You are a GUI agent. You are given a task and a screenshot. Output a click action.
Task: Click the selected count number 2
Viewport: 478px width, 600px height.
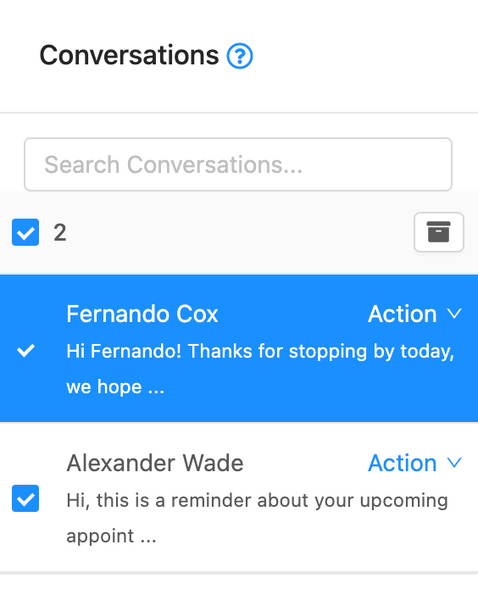pos(60,232)
